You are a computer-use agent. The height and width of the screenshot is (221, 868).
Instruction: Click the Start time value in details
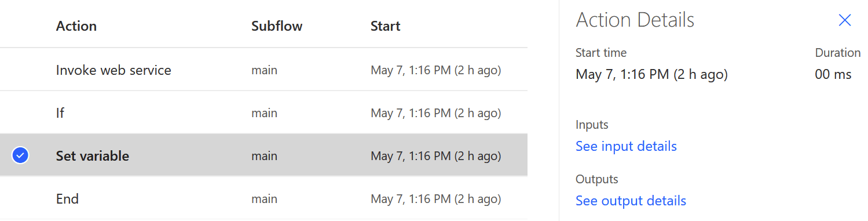[651, 74]
